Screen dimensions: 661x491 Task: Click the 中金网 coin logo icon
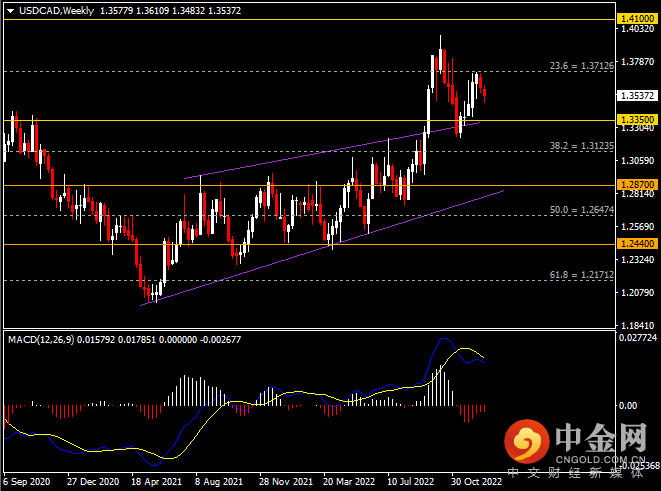pos(524,440)
